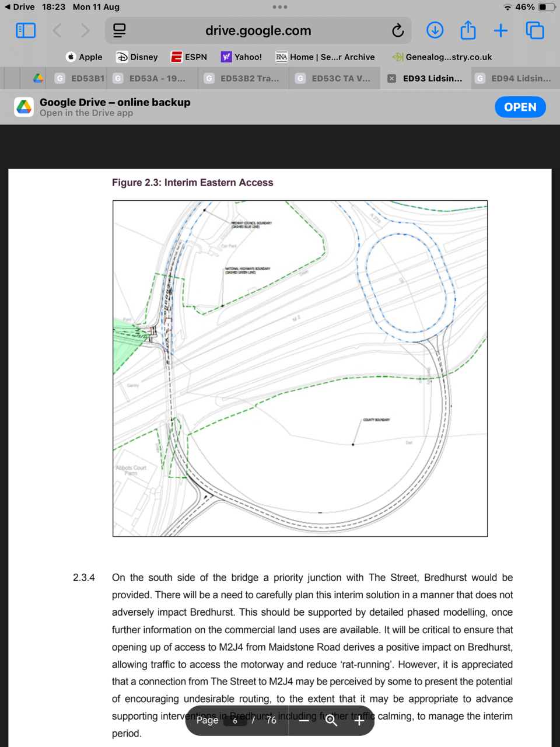The width and height of the screenshot is (560, 747).
Task: Open the Safari downloads list
Action: 435,30
